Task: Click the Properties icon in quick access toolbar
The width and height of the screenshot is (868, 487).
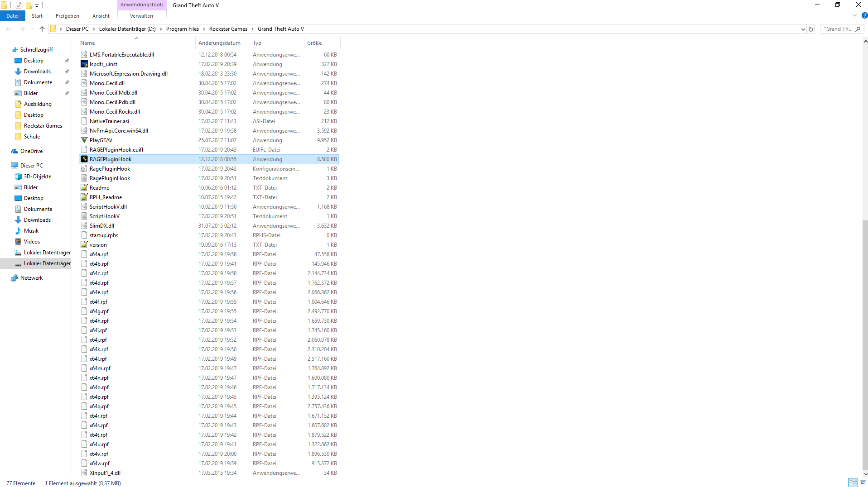Action: tap(19, 5)
